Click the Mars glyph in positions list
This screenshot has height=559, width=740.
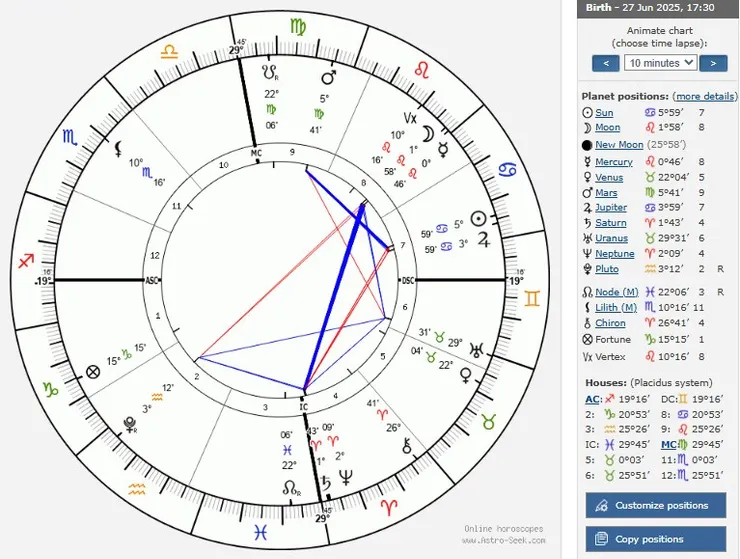587,193
